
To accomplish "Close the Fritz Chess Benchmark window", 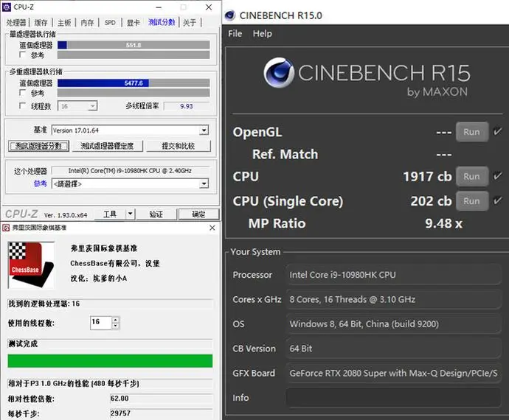I will (212, 228).
